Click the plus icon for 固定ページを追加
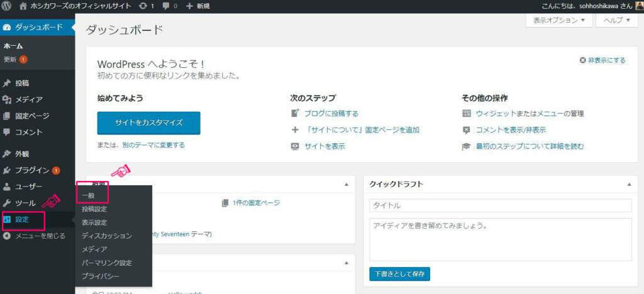 coord(294,130)
